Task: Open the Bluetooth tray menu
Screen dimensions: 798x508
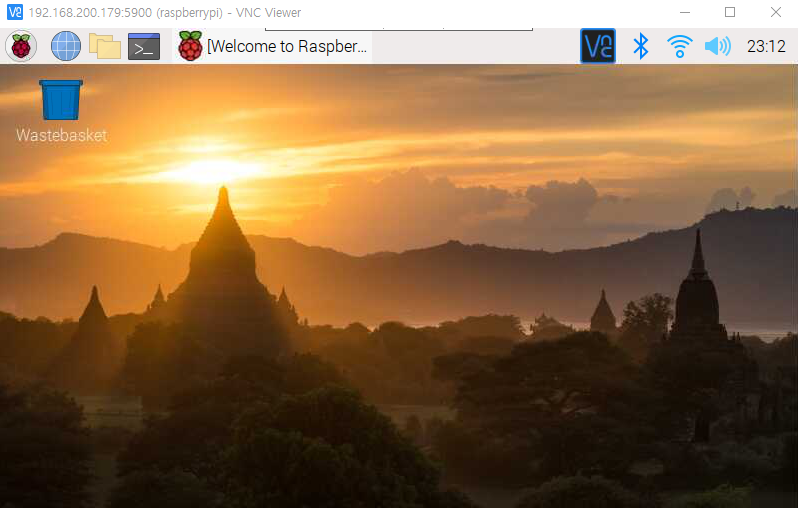Action: tap(640, 46)
